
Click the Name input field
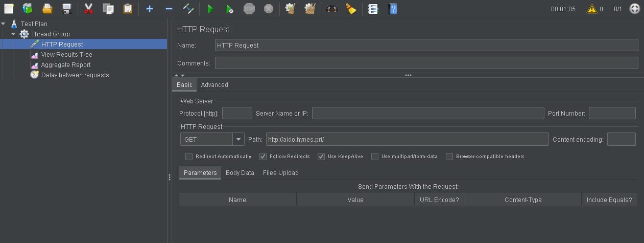click(426, 45)
